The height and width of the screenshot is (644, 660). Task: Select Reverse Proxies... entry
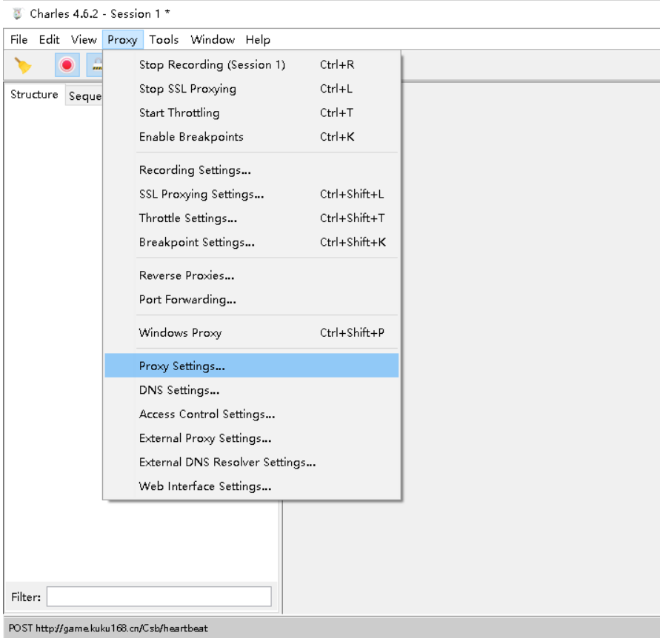tap(252, 275)
